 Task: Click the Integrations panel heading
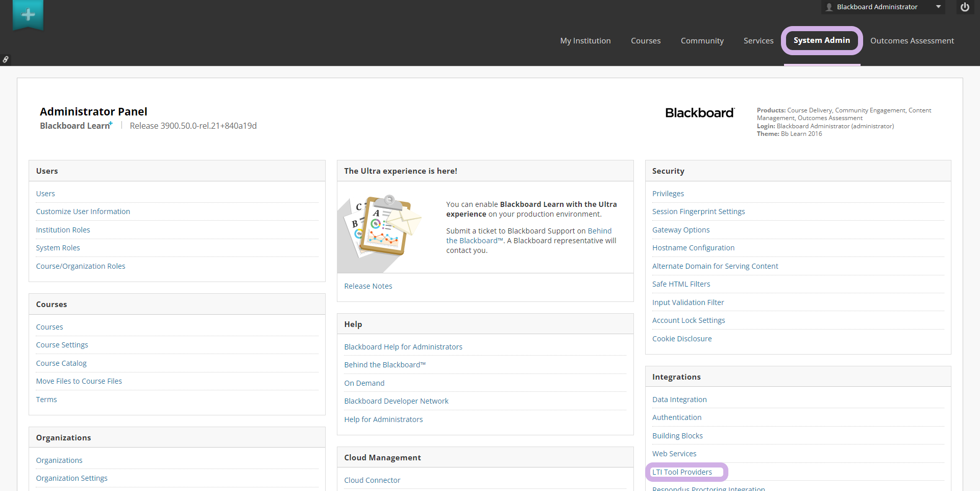pyautogui.click(x=677, y=377)
